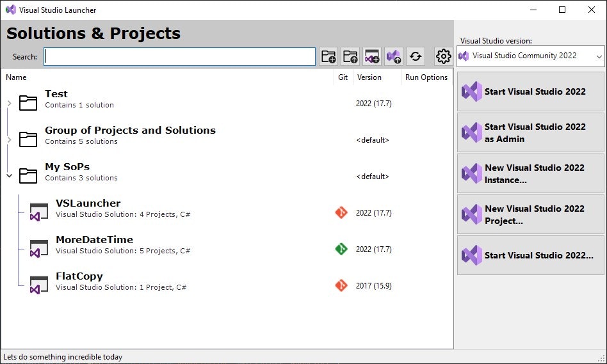Select the My SoPs folder name
The width and height of the screenshot is (607, 364).
tap(67, 167)
